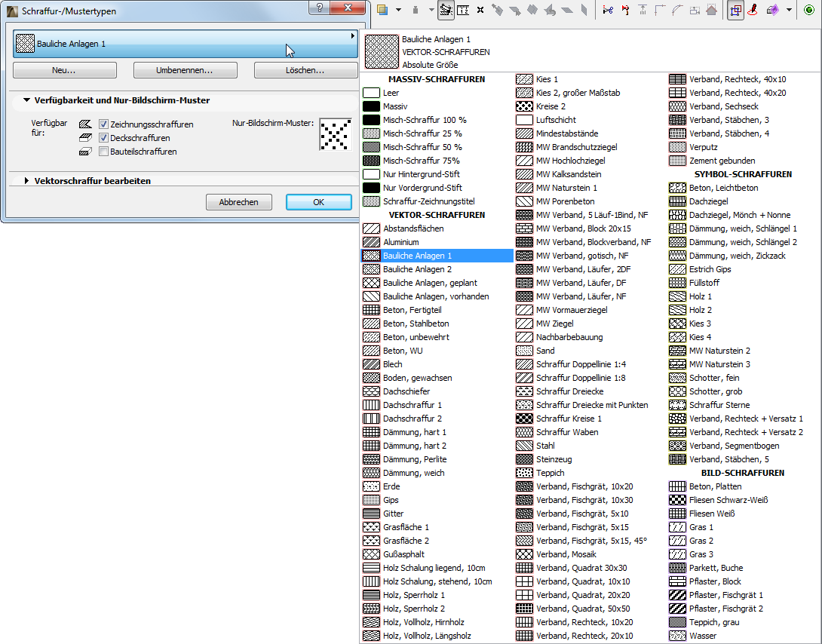Click the gray vertical adjust-to-line toolbar icon
This screenshot has width=822, height=644.
pyautogui.click(x=643, y=10)
